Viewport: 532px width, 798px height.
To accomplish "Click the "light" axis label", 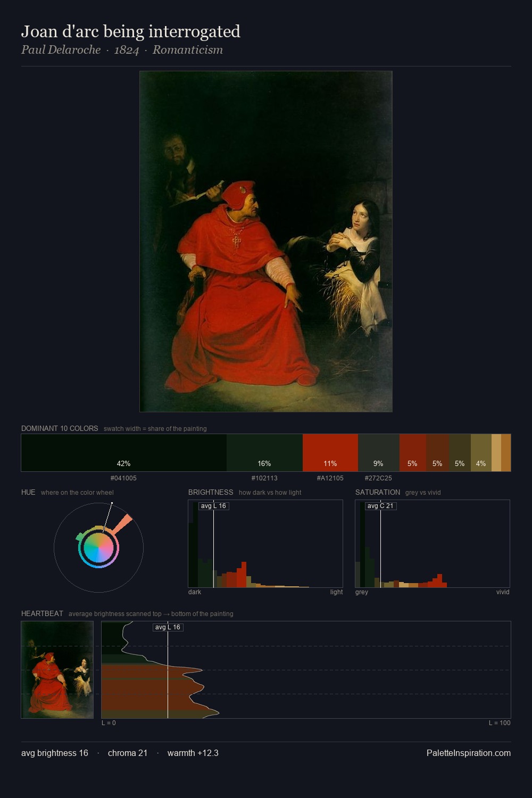I will (337, 592).
